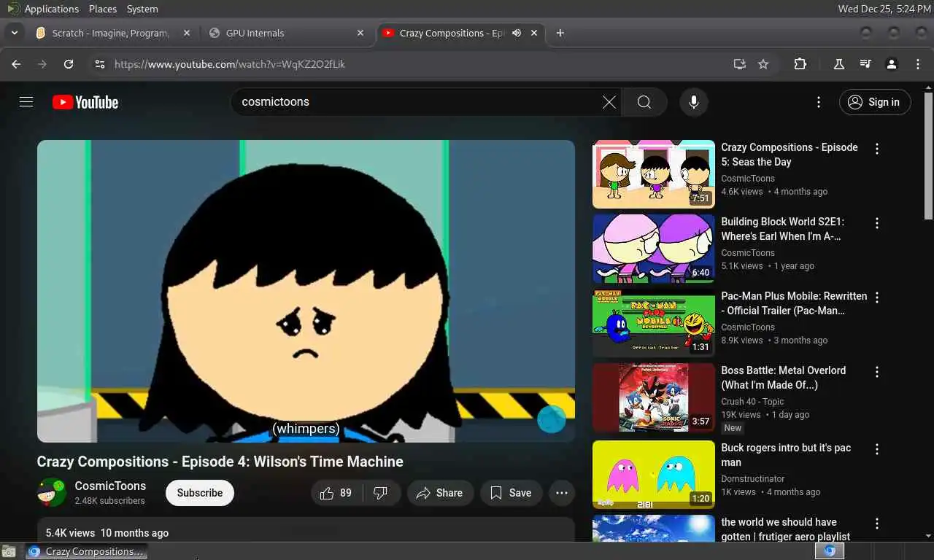Click the show desktop icon in taskbar
Viewport: 934px width, 560px height.
point(9,551)
